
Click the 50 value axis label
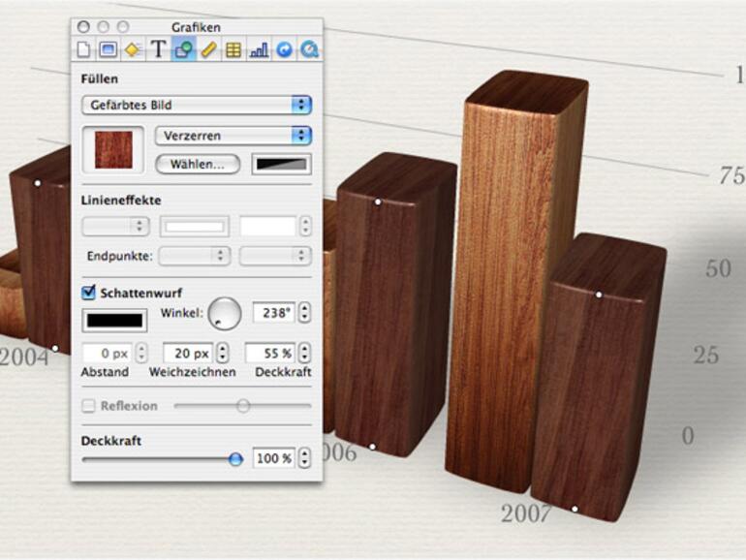coord(719,268)
